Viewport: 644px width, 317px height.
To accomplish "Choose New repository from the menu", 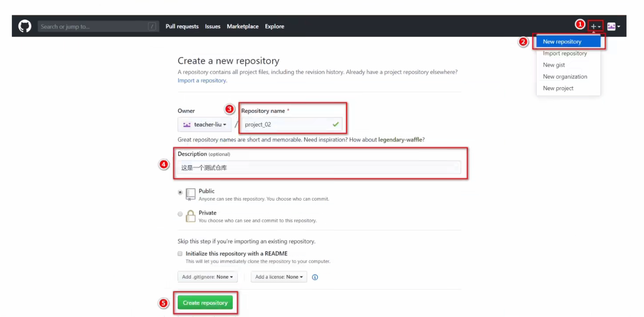I will 568,42.
